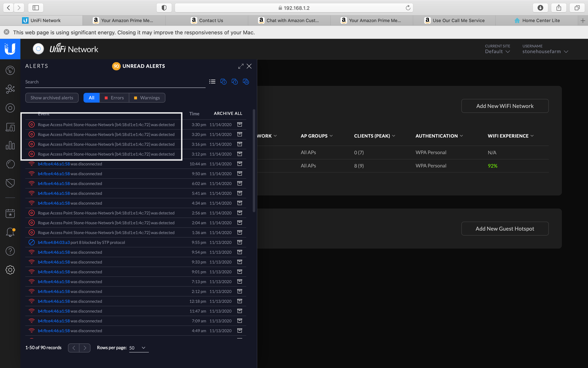Open the settings gear icon in sidebar
Screen dimensions: 588x368
(10, 270)
